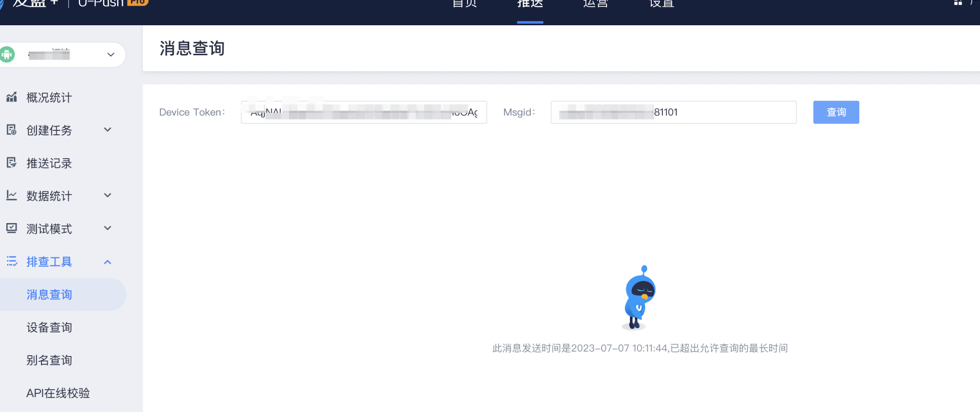Click the 创建任务 task creation icon
This screenshot has height=412, width=980.
click(11, 130)
